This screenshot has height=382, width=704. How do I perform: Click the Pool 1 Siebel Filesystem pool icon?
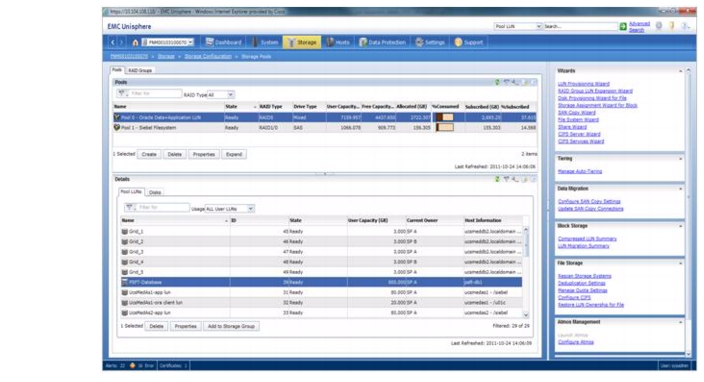117,127
